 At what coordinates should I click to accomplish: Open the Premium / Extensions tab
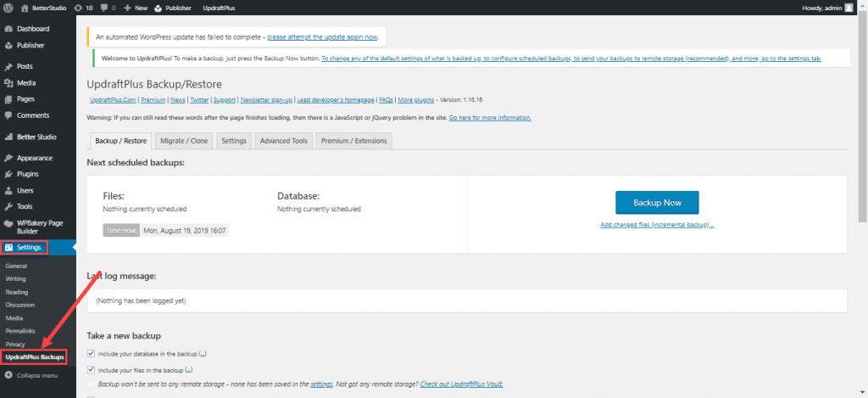tap(354, 141)
